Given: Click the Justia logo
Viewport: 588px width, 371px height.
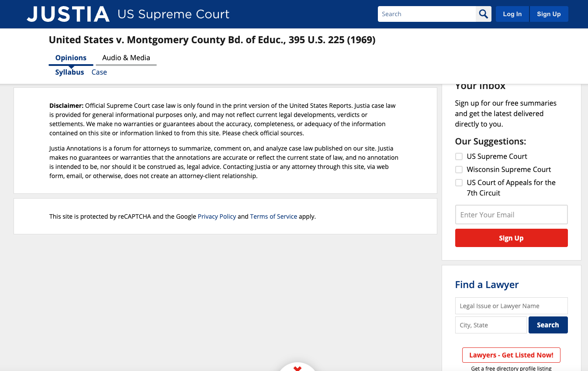Looking at the screenshot, I should click(x=68, y=14).
